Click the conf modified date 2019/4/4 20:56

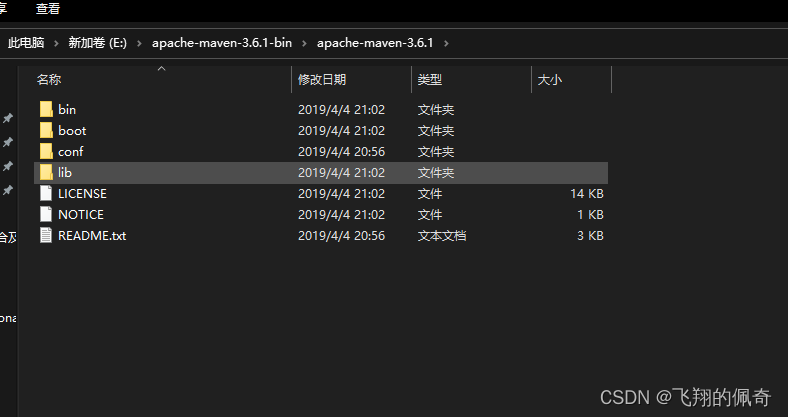click(341, 151)
